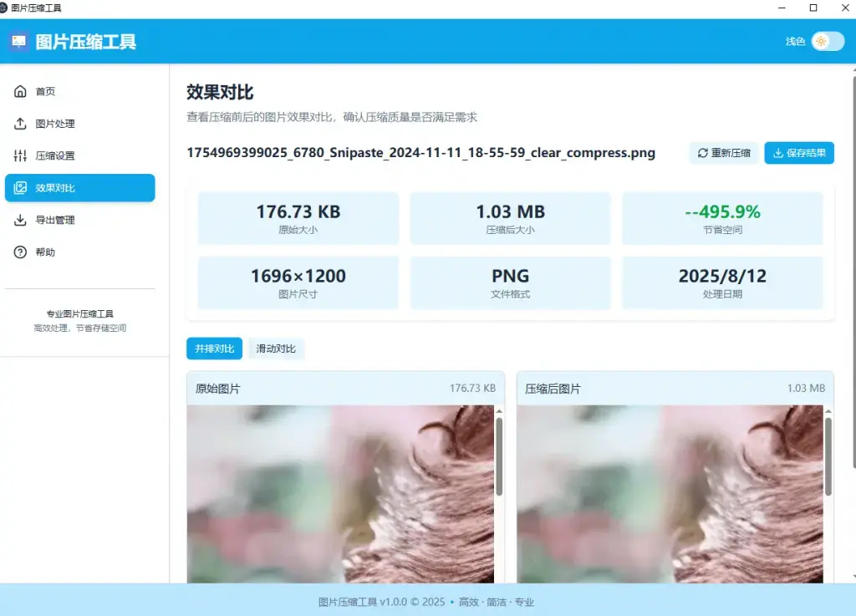Click the small icon in title bar
Viewport: 856px width, 616px height.
(5, 8)
